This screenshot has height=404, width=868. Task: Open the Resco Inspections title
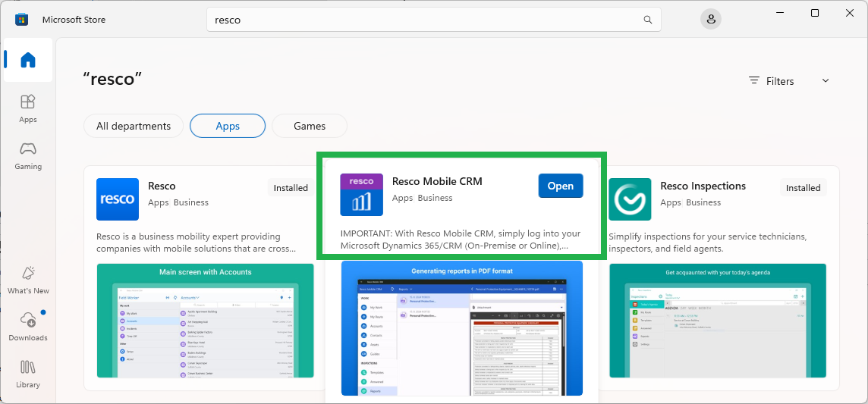pyautogui.click(x=703, y=186)
